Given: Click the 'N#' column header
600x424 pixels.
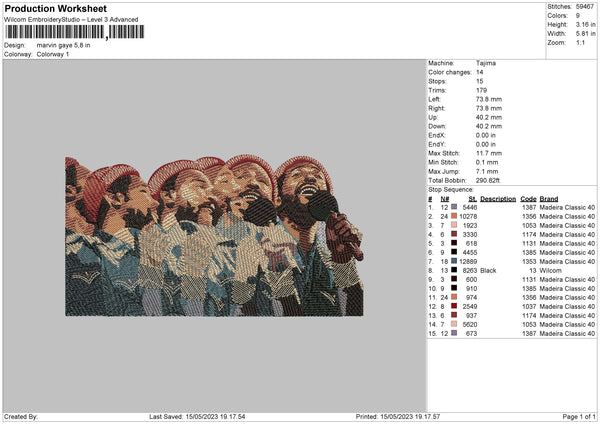Looking at the screenshot, I should (x=445, y=199).
